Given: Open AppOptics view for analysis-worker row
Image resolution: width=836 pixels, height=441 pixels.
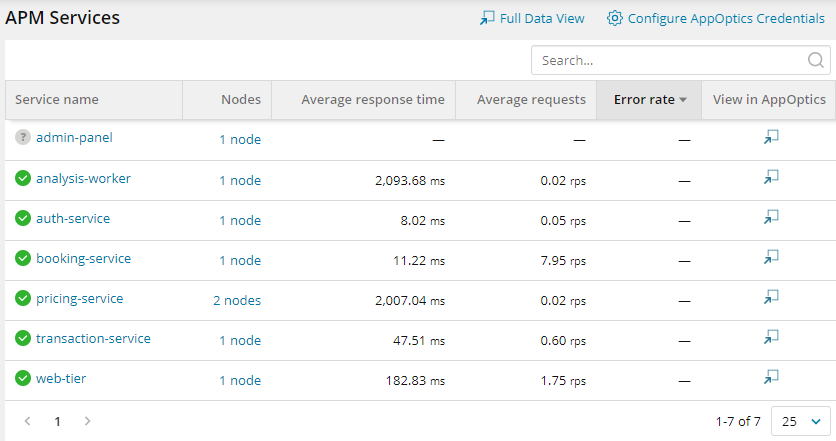Looking at the screenshot, I should (771, 177).
